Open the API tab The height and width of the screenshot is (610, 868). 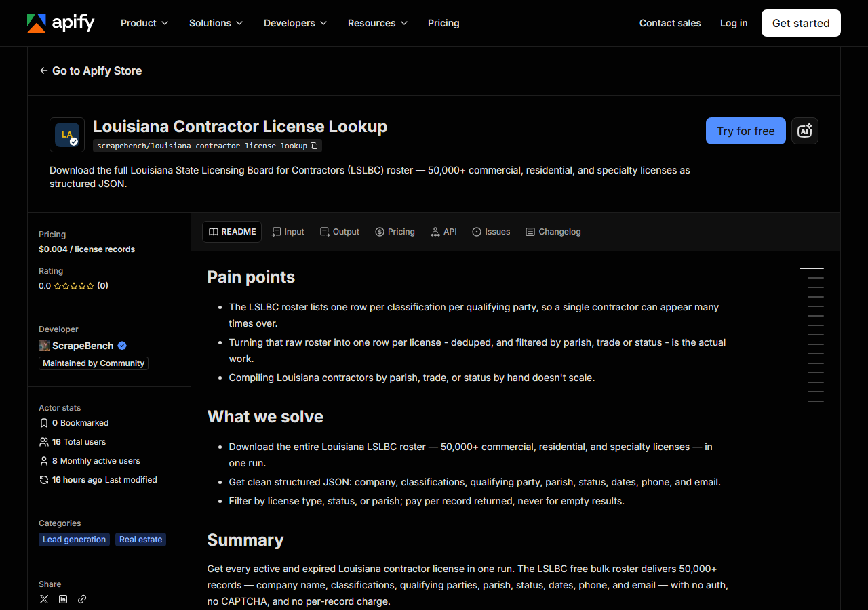443,232
